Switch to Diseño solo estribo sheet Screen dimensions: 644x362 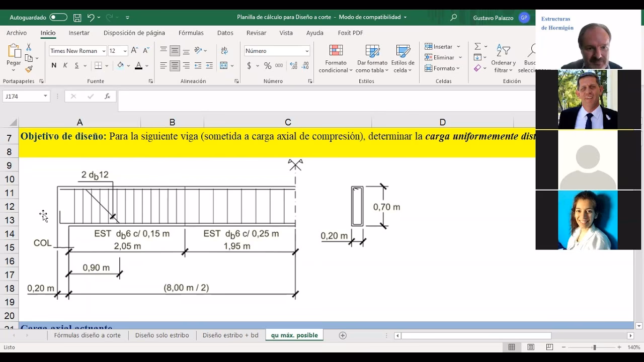click(162, 335)
